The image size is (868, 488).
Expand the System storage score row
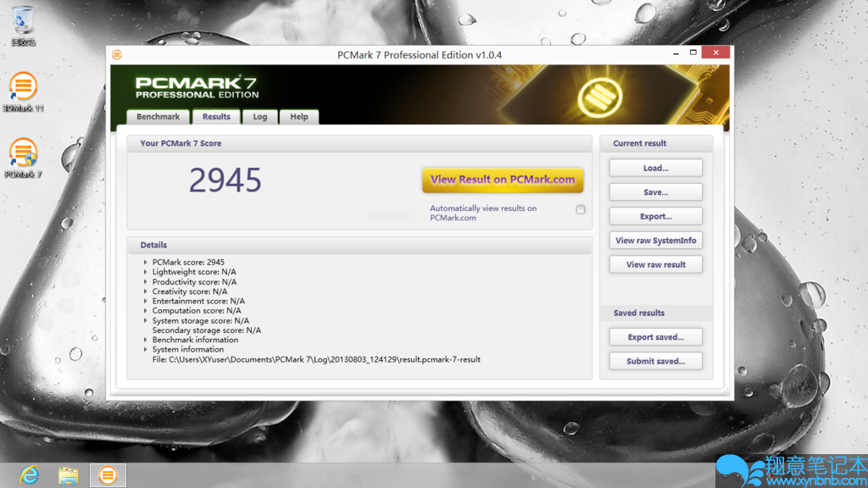click(x=146, y=320)
